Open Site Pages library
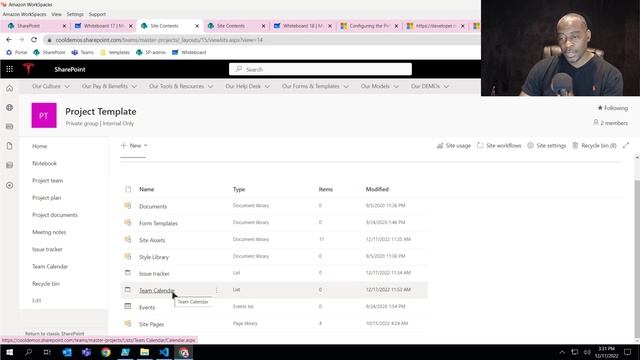The width and height of the screenshot is (640, 360). [x=151, y=324]
